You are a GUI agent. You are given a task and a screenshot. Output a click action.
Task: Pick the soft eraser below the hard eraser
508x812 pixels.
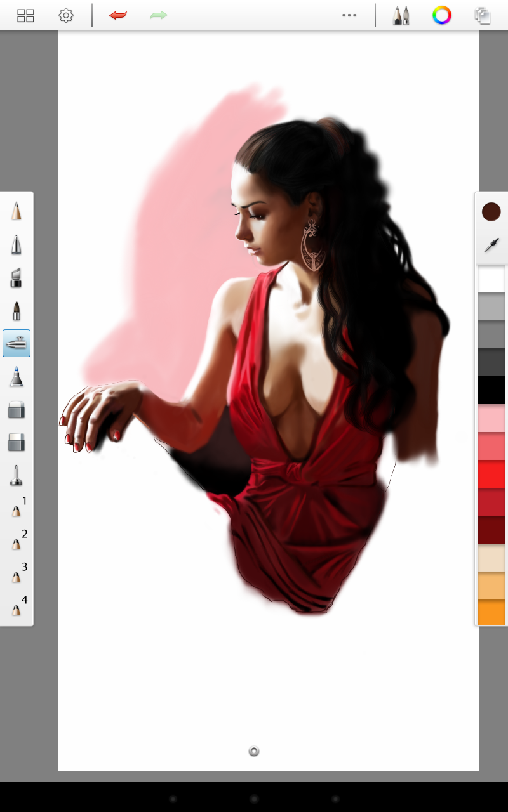pos(17,442)
